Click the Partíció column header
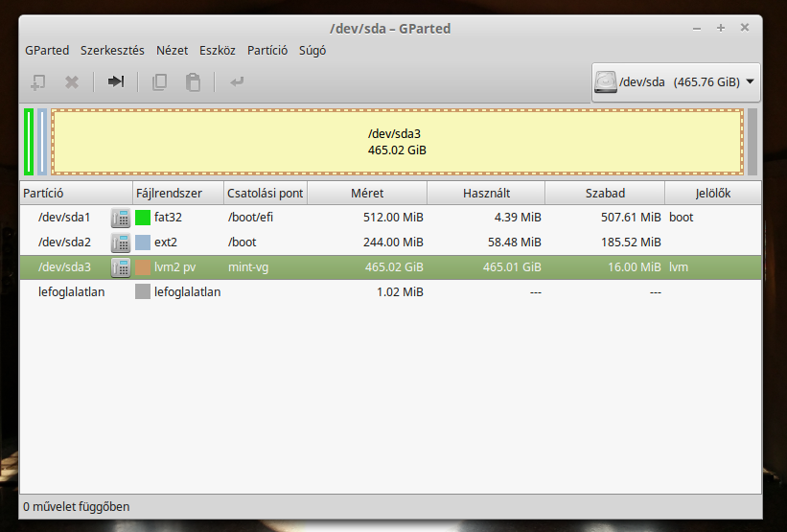This screenshot has height=532, width=787. [x=77, y=194]
